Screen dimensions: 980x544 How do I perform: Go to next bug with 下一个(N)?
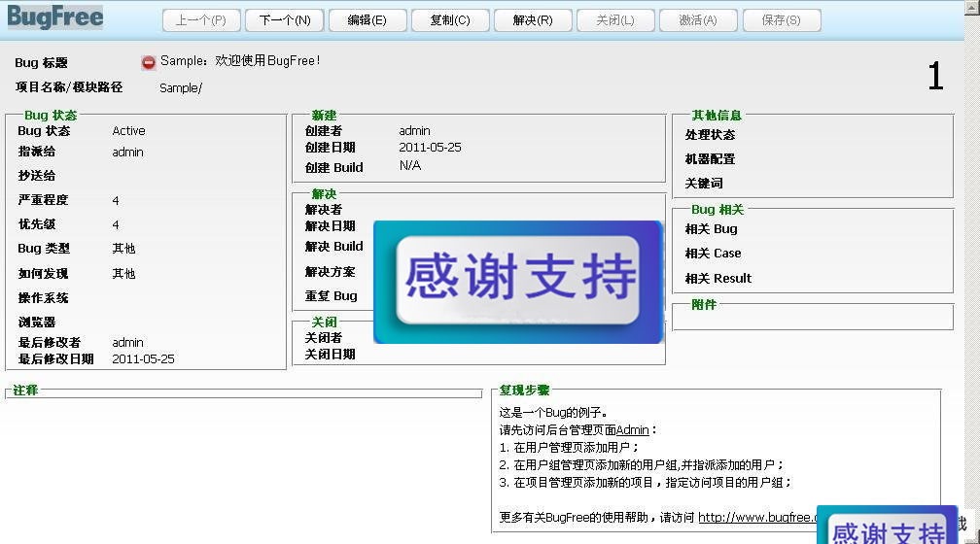pos(284,20)
